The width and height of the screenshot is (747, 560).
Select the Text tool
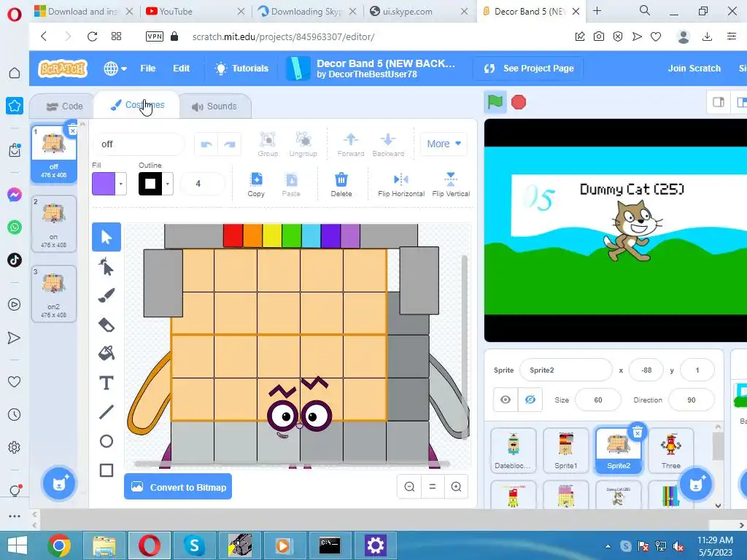[107, 383]
